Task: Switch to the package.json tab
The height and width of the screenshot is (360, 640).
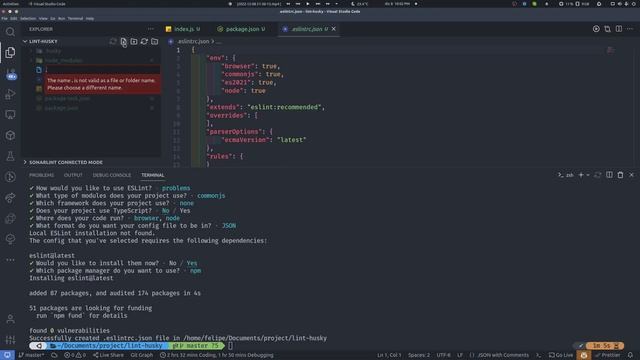Action: click(x=242, y=29)
